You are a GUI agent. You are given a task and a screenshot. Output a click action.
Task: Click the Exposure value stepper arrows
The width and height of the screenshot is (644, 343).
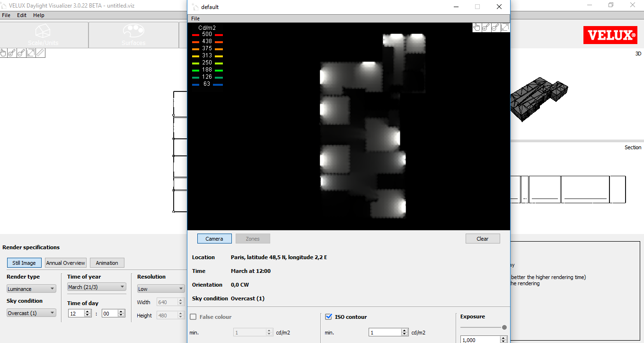pyautogui.click(x=503, y=340)
